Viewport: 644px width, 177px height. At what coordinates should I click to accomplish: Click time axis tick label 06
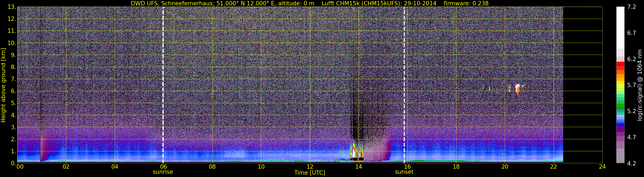coord(164,167)
